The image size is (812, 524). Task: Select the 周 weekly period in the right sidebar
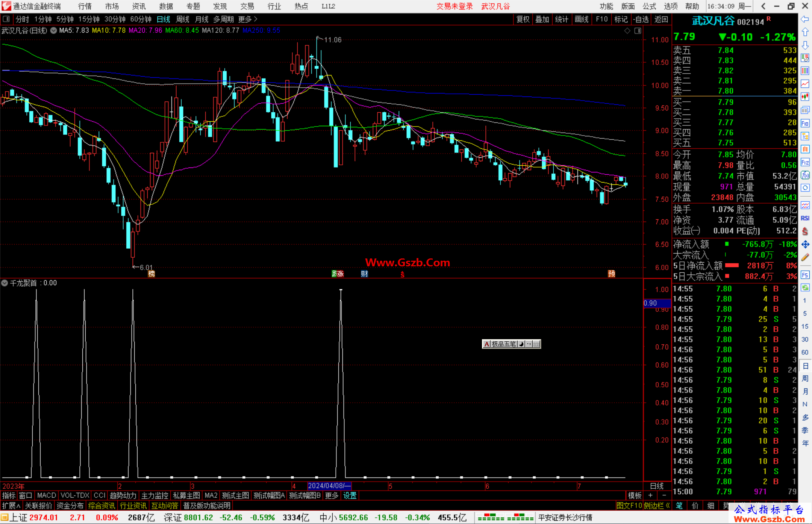805,378
